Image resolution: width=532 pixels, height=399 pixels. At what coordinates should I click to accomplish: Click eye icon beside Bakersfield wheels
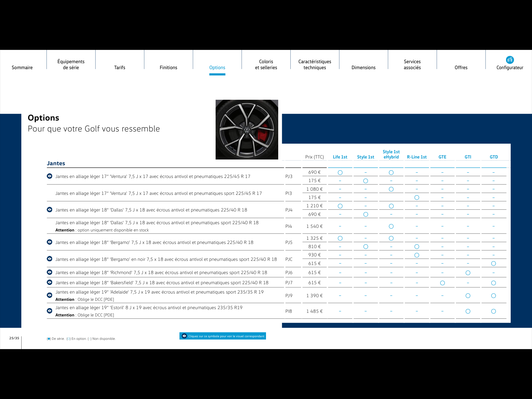[49, 282]
